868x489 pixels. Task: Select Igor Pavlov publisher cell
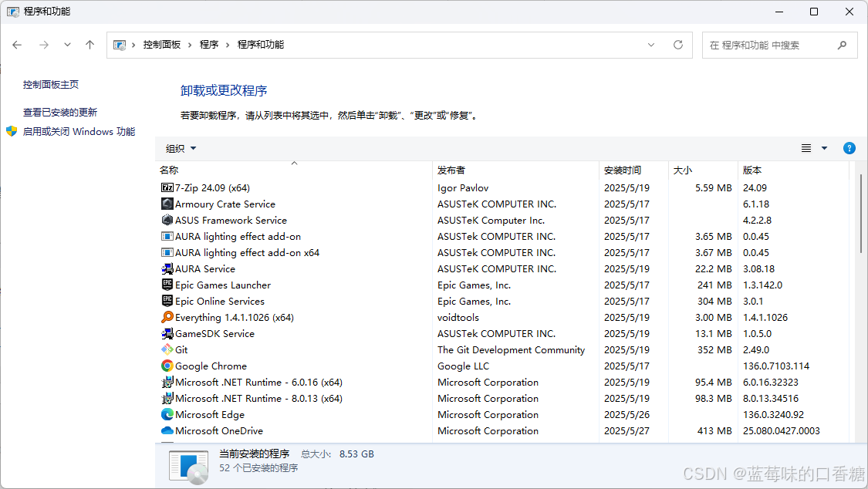tap(463, 187)
